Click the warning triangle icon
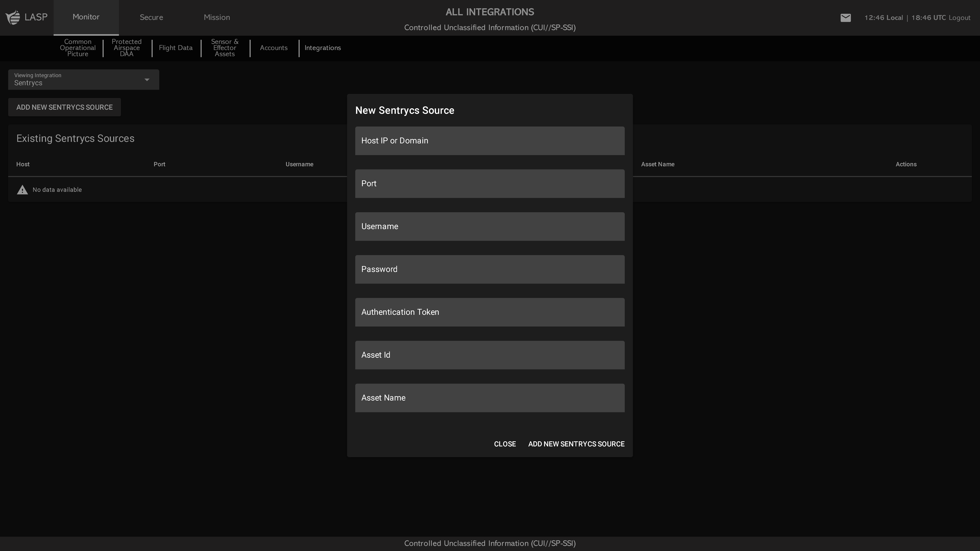Viewport: 980px width, 551px height. [22, 190]
